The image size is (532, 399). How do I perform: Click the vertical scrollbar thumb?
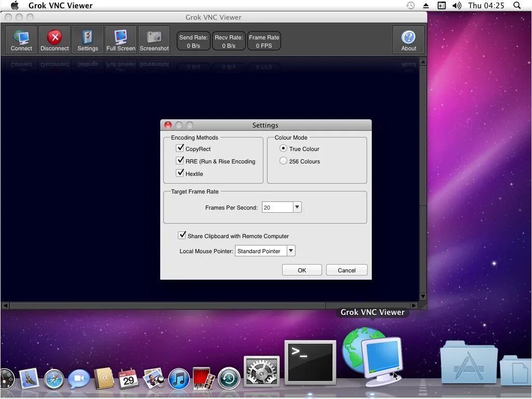click(423, 135)
